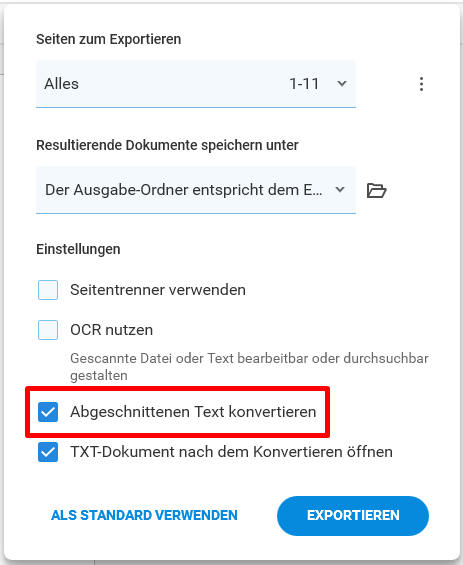Click the Abgeschnittenen Text konvertieren label
Viewport: 463px width, 565px height.
[x=193, y=412]
